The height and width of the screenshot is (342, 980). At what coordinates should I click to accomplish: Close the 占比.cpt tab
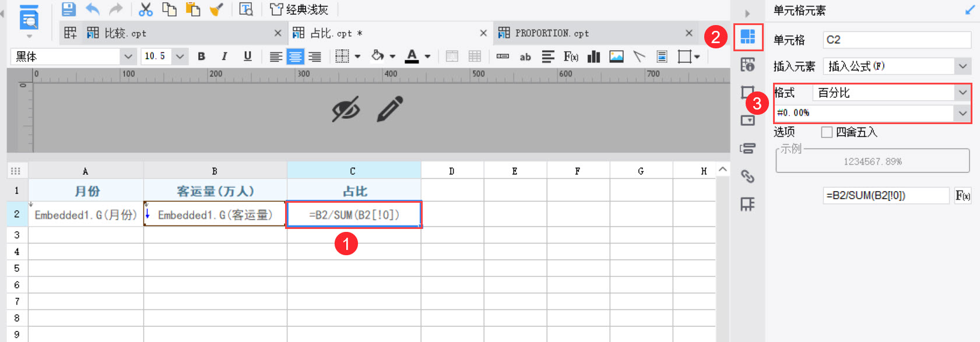point(483,33)
